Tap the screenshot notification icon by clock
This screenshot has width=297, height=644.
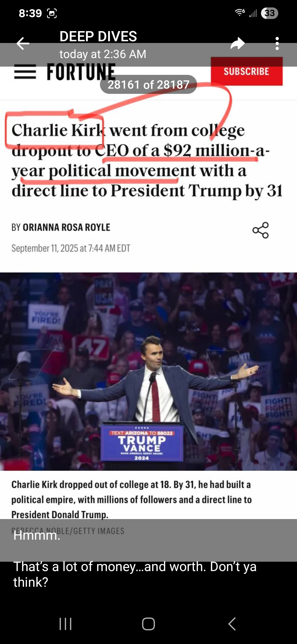[52, 13]
